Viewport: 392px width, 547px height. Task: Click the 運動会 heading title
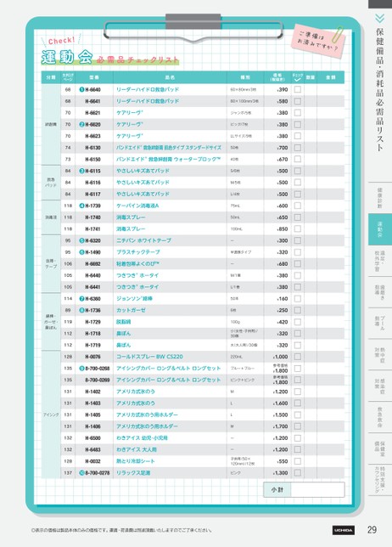click(x=66, y=57)
